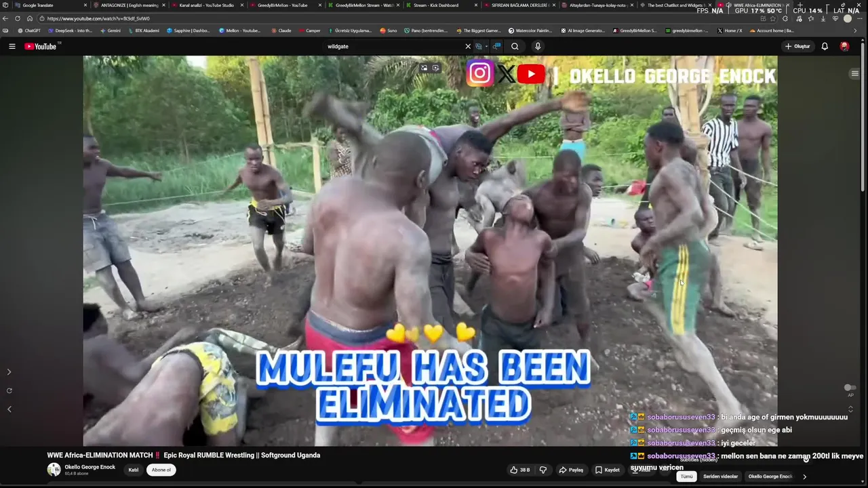Select the Tümü filter chip
This screenshot has height=488, width=868.
point(686,476)
